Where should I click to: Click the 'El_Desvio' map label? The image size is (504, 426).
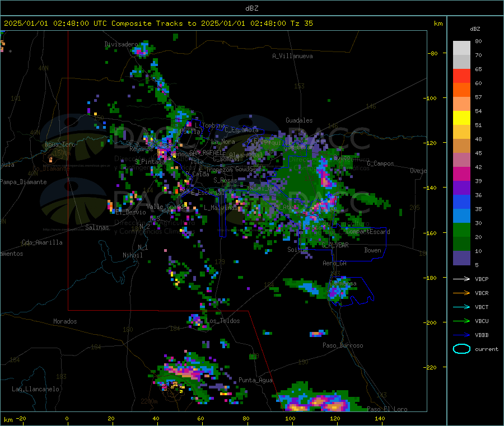coord(131,212)
